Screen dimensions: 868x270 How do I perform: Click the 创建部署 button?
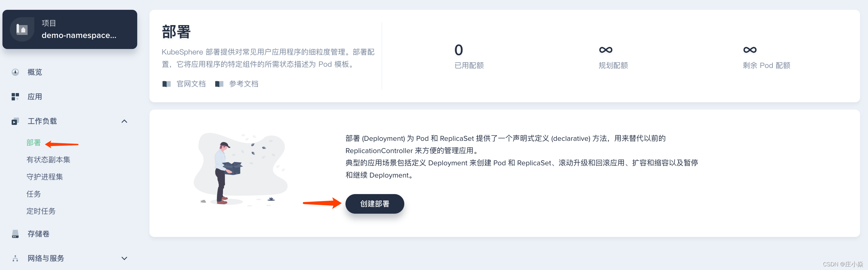375,204
